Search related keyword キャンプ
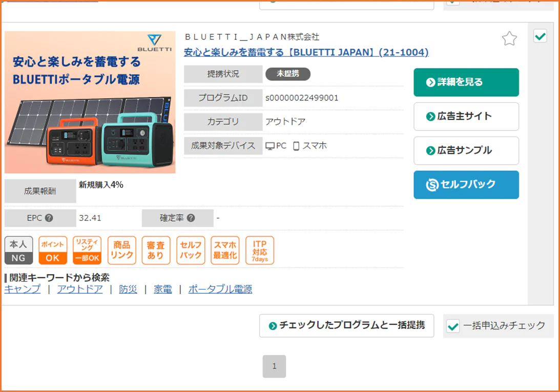560x392 pixels. coord(23,289)
